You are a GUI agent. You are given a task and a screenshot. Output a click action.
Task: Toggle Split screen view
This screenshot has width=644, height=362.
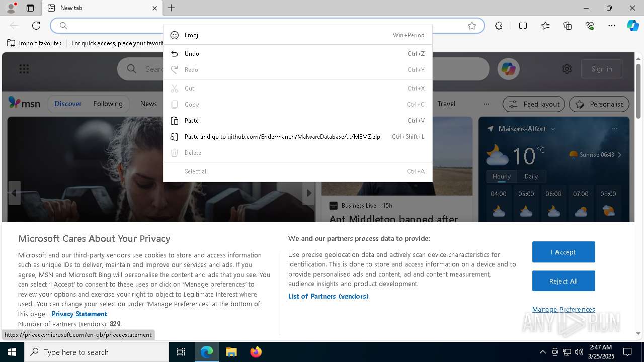(x=523, y=26)
